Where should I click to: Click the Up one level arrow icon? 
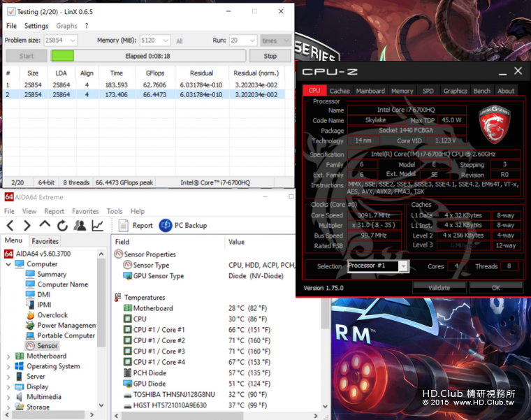[x=45, y=225]
